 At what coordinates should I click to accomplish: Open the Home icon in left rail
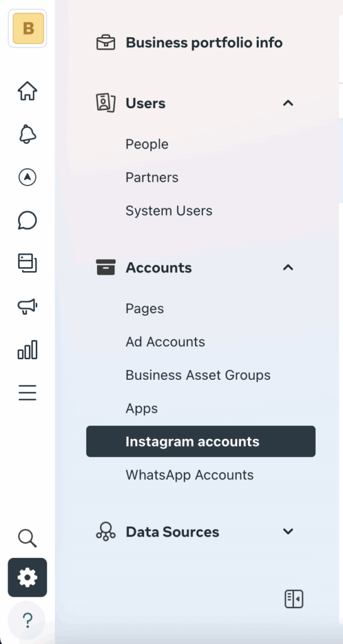tap(27, 91)
